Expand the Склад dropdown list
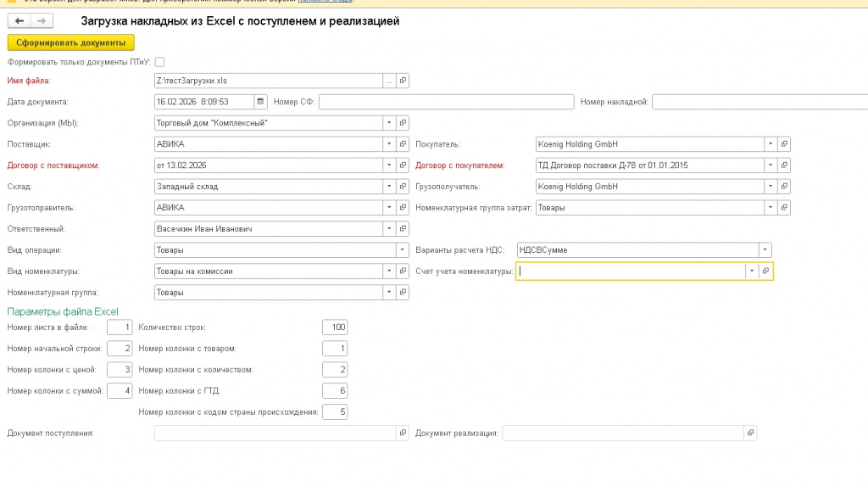Screen dimensions: 868x487 tap(389, 187)
